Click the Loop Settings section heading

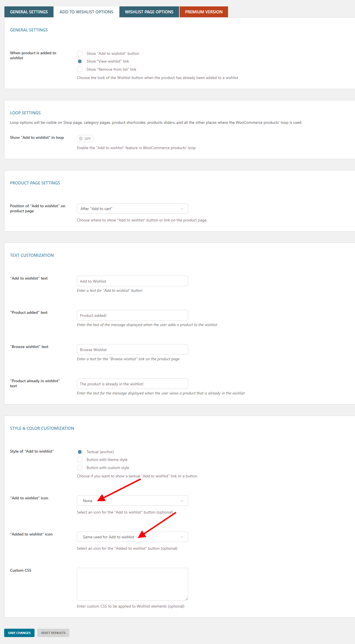tap(25, 113)
